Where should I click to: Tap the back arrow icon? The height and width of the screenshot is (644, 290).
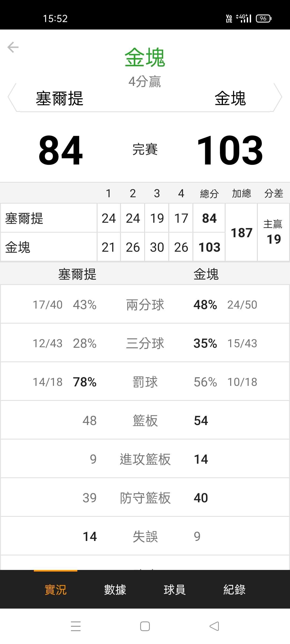click(13, 47)
